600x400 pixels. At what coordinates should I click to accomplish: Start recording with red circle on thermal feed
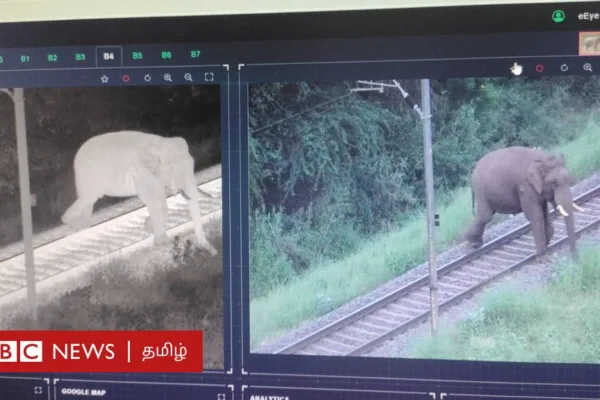click(126, 78)
